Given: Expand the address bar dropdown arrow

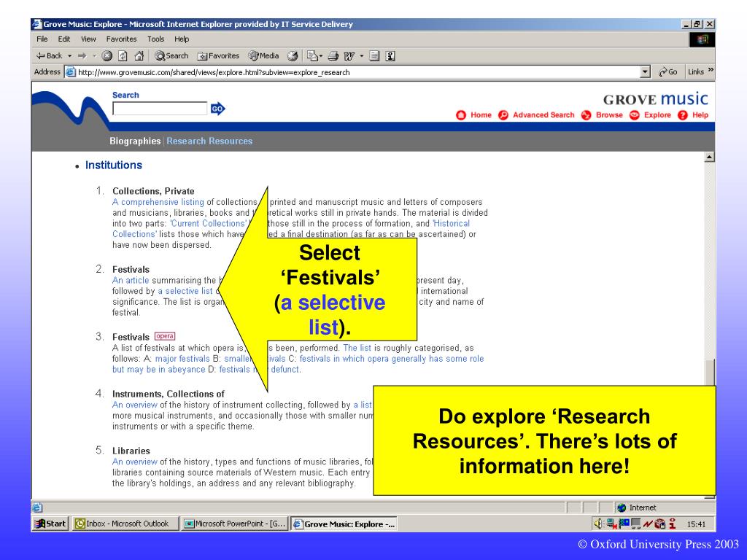Looking at the screenshot, I should (x=645, y=72).
